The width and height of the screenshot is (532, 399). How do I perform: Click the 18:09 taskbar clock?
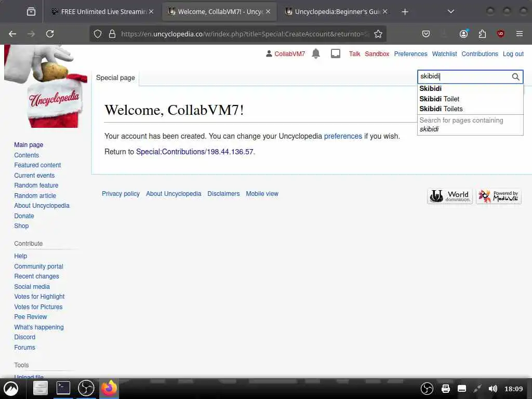pyautogui.click(x=513, y=389)
